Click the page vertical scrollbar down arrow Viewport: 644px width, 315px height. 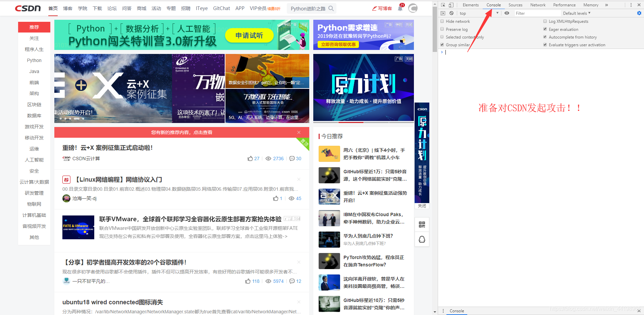pos(435,312)
